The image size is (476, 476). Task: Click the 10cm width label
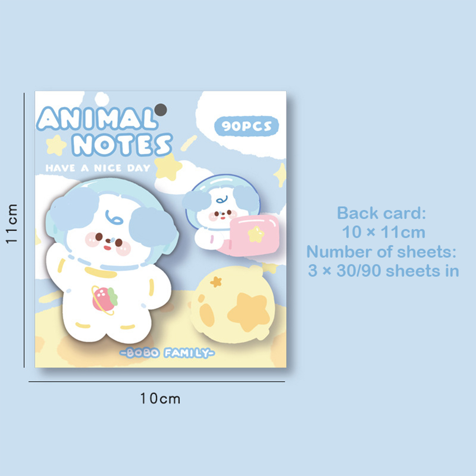click(x=160, y=399)
